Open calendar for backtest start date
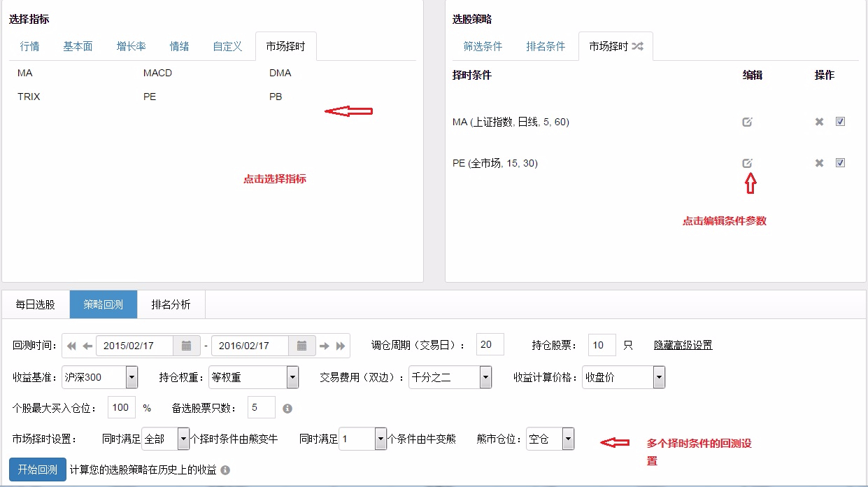 coord(186,346)
